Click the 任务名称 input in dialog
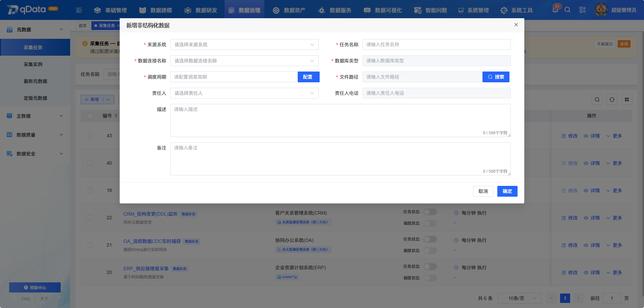 point(437,45)
